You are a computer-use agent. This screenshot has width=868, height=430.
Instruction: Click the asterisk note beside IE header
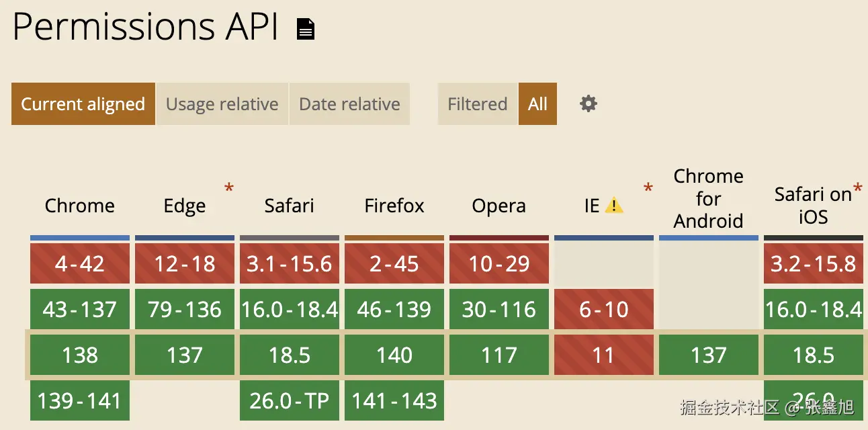tap(648, 189)
